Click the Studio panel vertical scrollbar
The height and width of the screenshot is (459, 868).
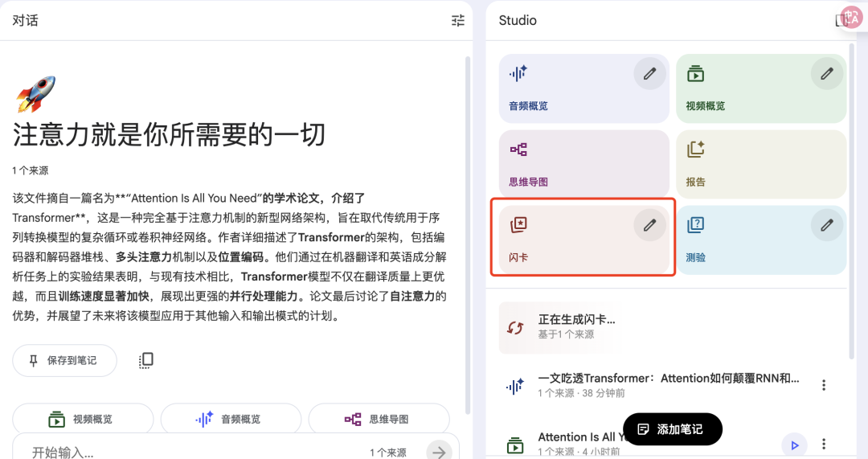coord(851,199)
